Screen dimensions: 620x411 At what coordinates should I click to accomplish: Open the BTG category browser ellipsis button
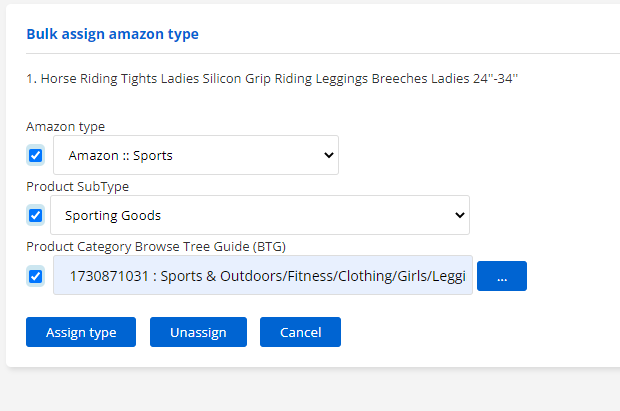501,276
